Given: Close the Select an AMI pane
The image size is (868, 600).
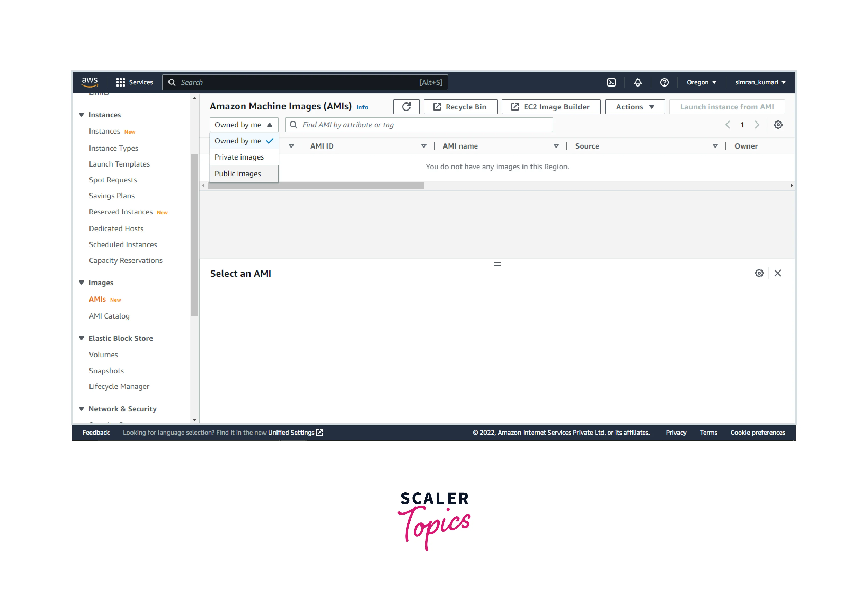Looking at the screenshot, I should [x=778, y=273].
